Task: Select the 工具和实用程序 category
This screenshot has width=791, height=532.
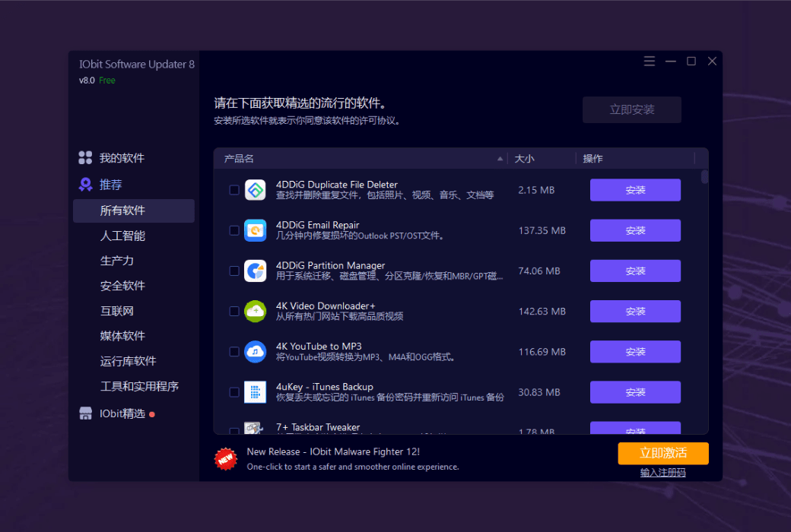Action: click(x=139, y=386)
